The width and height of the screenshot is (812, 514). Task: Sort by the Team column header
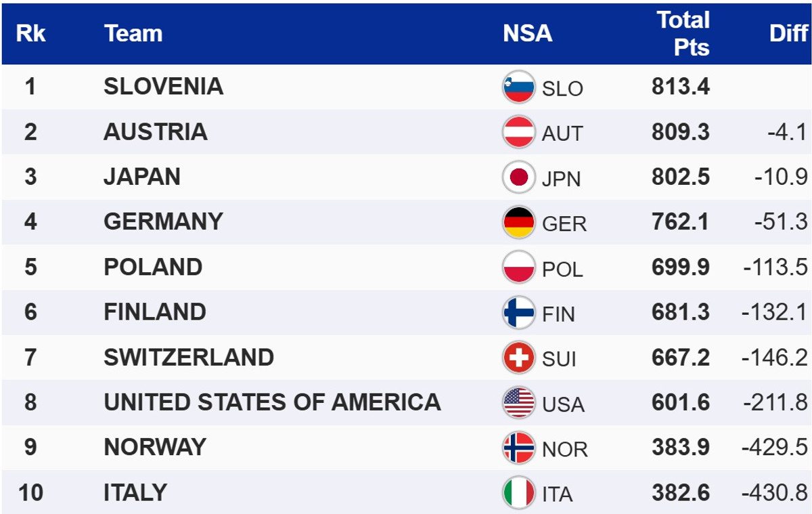[x=133, y=33]
